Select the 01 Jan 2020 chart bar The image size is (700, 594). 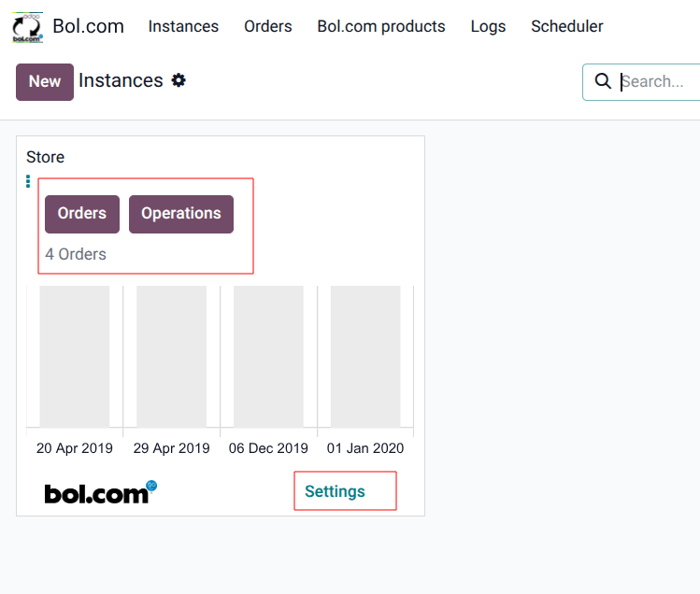coord(365,356)
